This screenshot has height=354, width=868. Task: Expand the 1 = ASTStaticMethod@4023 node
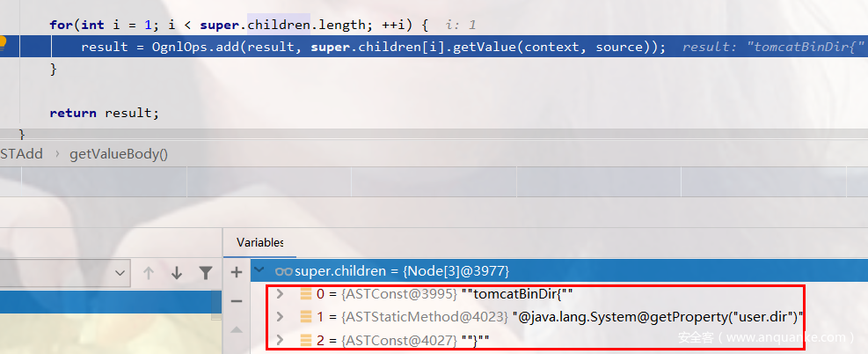click(281, 317)
